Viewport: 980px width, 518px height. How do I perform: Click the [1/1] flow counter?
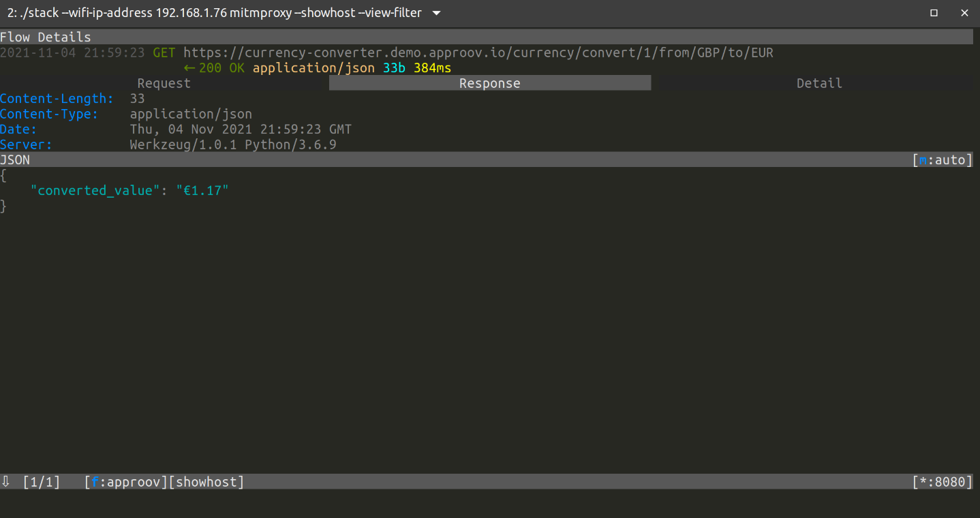[42, 482]
